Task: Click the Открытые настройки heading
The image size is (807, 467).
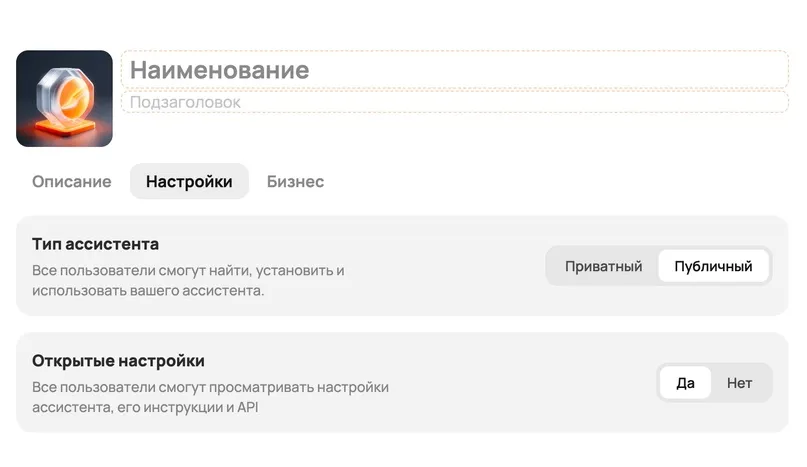Action: pos(118,360)
